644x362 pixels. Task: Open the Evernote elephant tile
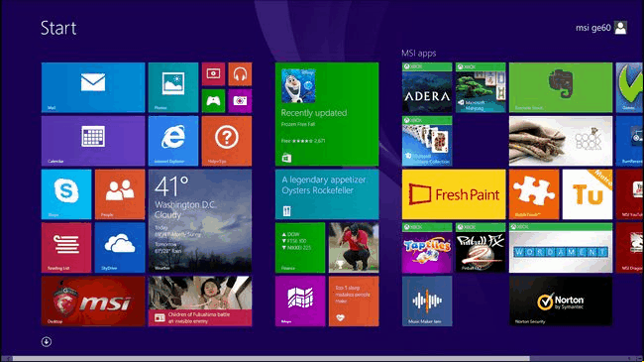[x=561, y=87]
